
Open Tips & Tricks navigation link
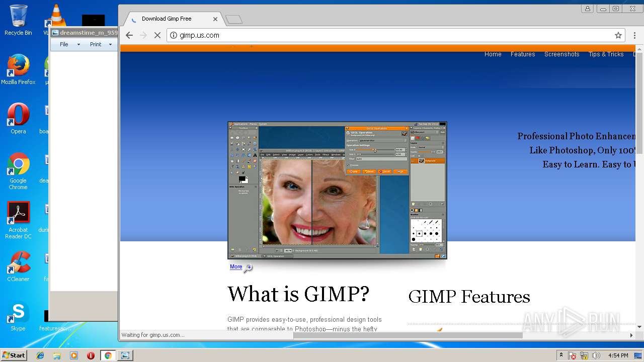[x=606, y=54]
